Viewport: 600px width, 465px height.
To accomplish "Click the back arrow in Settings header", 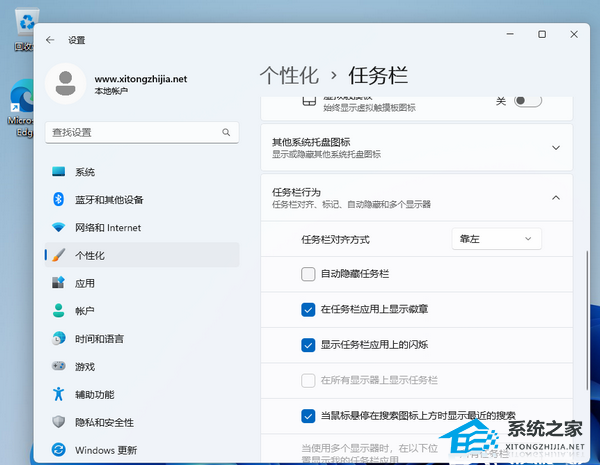I will tap(49, 40).
